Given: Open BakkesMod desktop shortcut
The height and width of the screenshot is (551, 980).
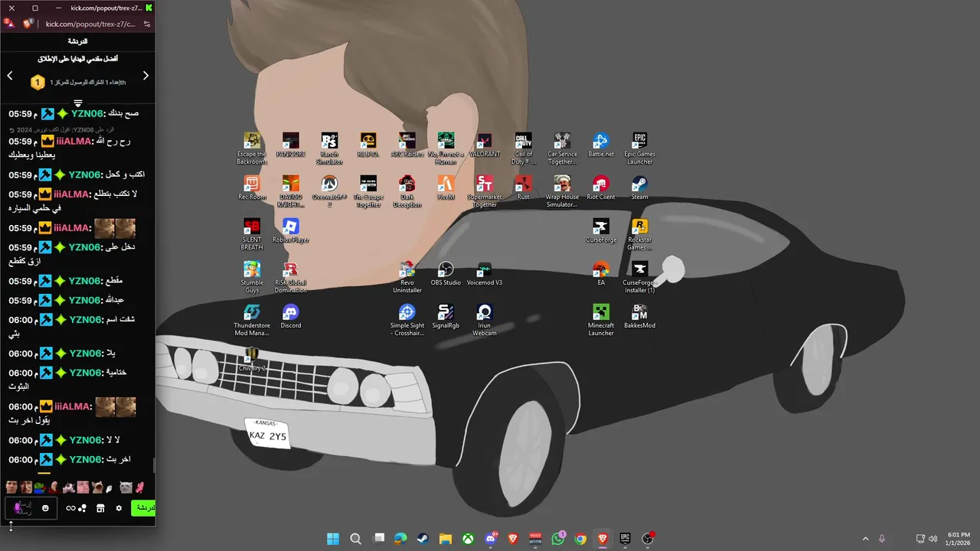Looking at the screenshot, I should [640, 316].
